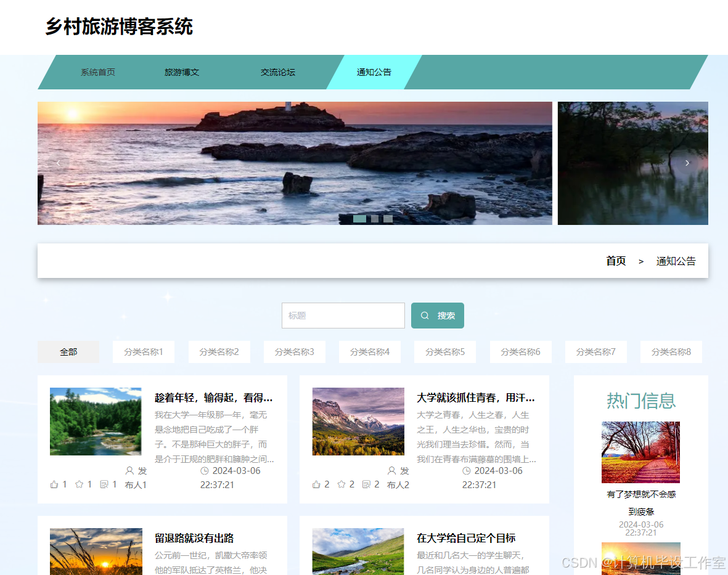Click excerpt starting 大学之青春，人生之春
Screen dimensions: 728x575
[x=476, y=437]
